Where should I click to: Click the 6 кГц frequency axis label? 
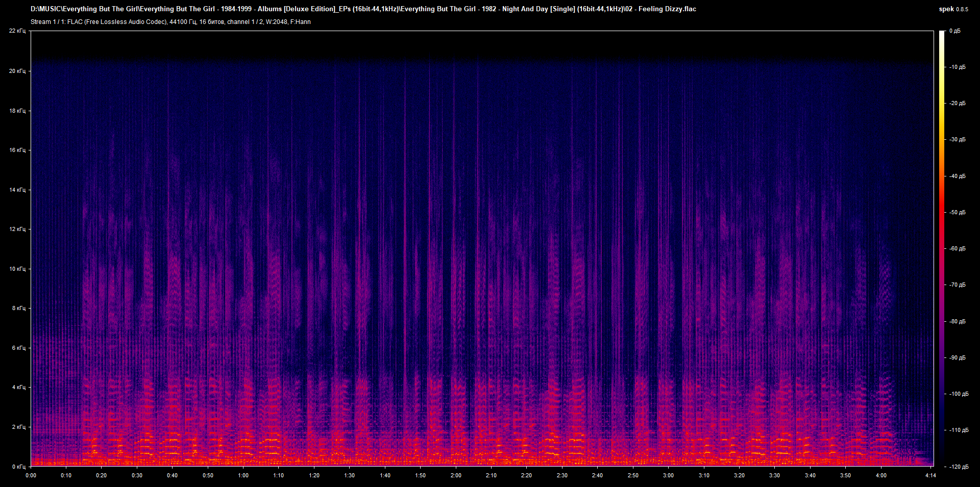click(x=19, y=348)
